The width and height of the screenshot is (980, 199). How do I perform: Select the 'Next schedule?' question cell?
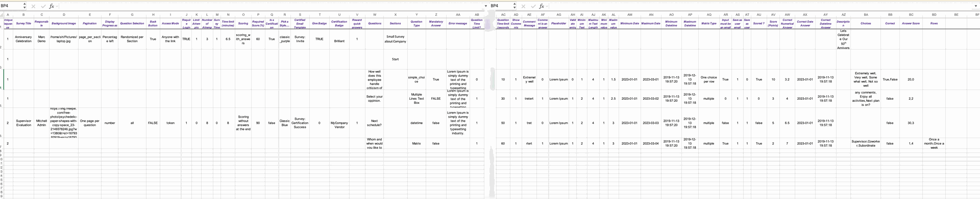click(375, 123)
